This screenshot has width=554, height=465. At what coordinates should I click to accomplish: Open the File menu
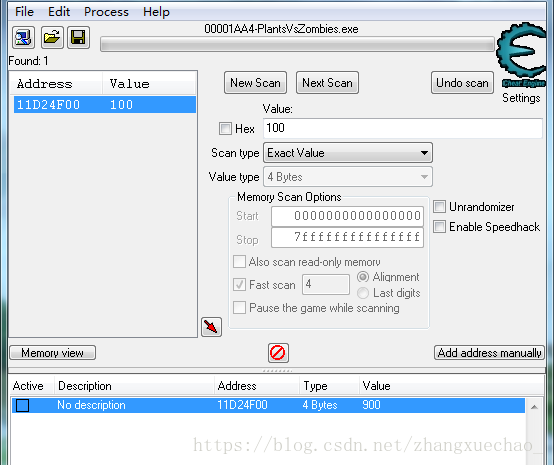(24, 12)
